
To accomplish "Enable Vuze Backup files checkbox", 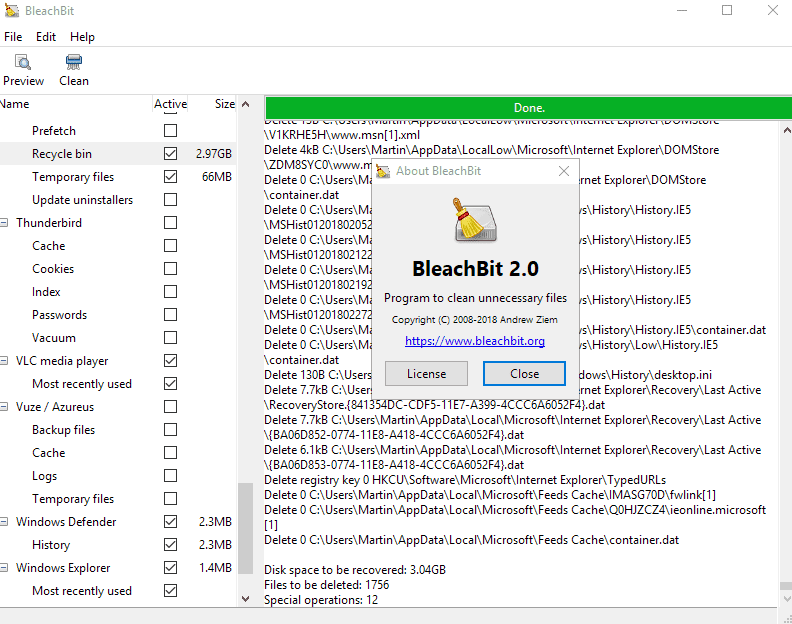I will tap(170, 429).
